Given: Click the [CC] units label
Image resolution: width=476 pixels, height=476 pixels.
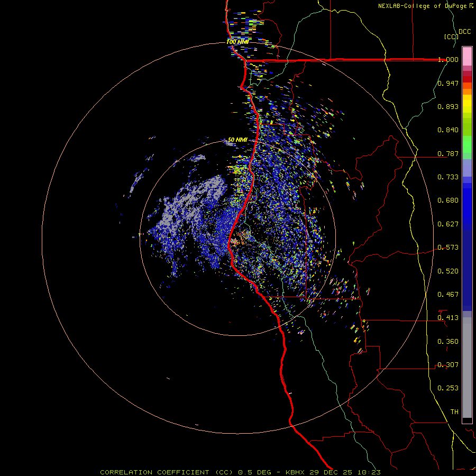Looking at the screenshot, I should (451, 36).
